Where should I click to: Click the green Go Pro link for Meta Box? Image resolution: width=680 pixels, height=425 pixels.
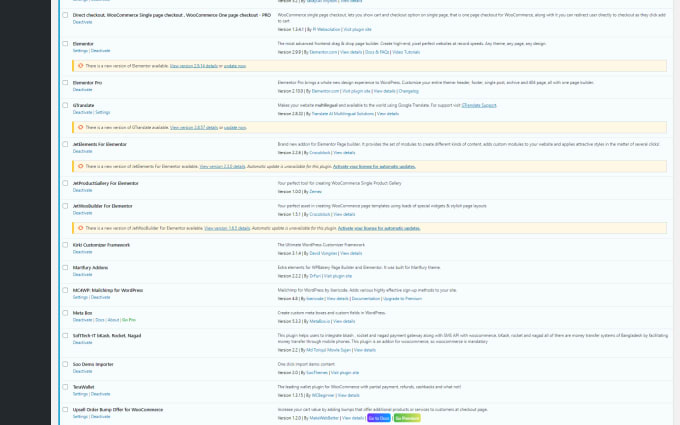(x=129, y=320)
